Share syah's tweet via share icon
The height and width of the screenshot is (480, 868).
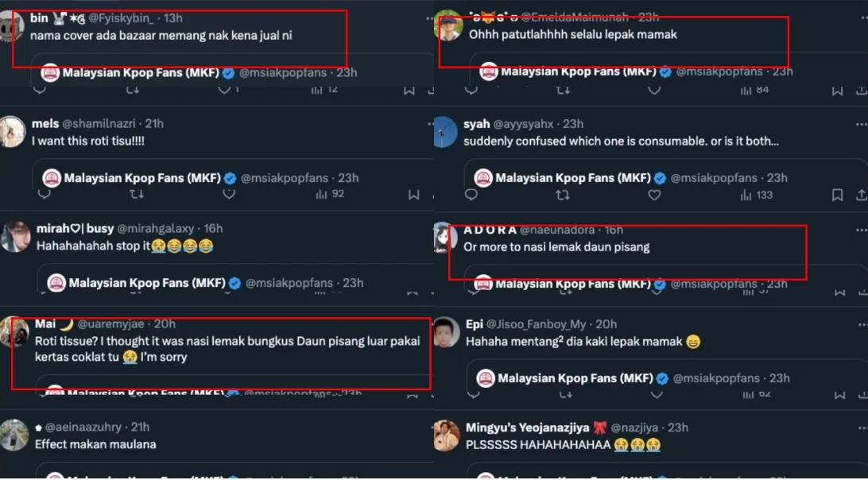point(862,195)
